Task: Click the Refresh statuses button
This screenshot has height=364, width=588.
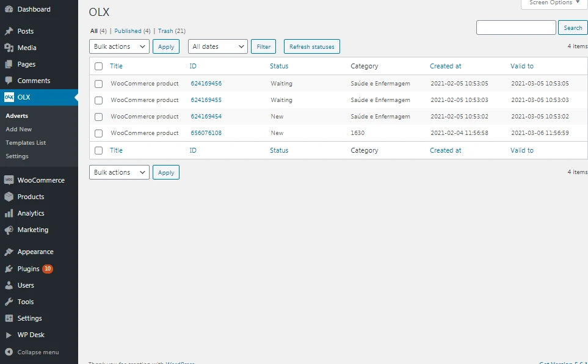Action: point(311,46)
